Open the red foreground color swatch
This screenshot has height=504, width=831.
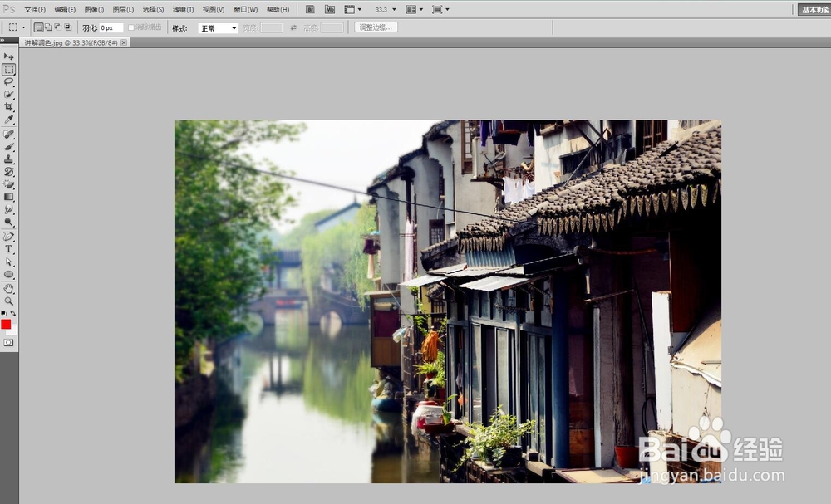point(6,324)
